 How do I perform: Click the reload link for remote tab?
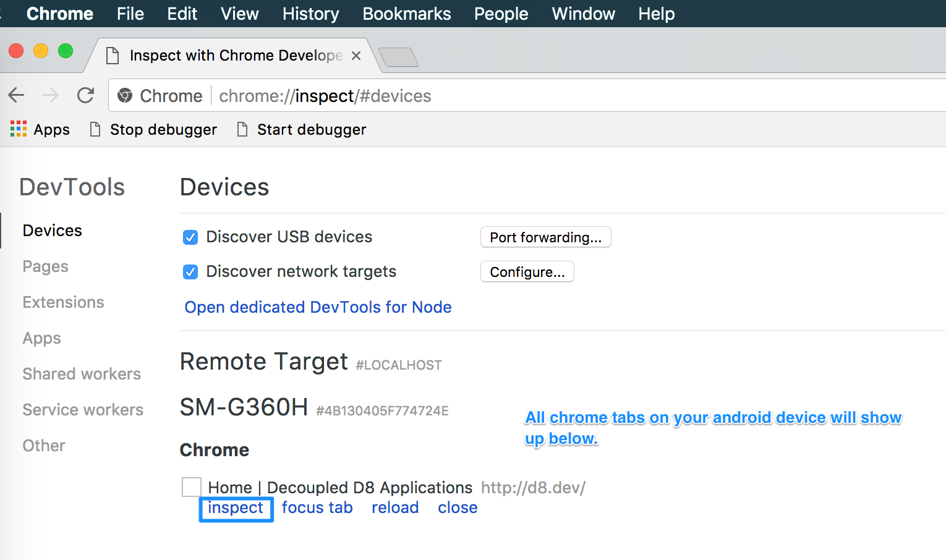pos(395,508)
